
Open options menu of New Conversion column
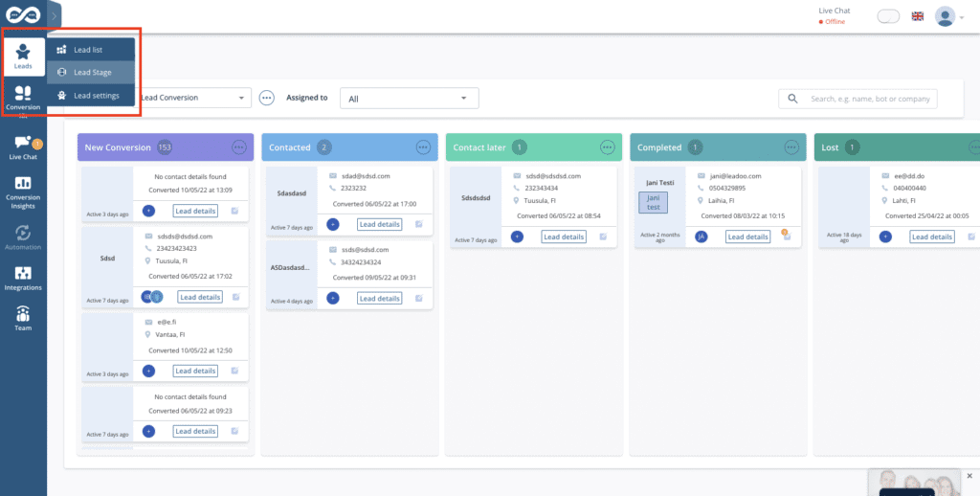click(239, 147)
